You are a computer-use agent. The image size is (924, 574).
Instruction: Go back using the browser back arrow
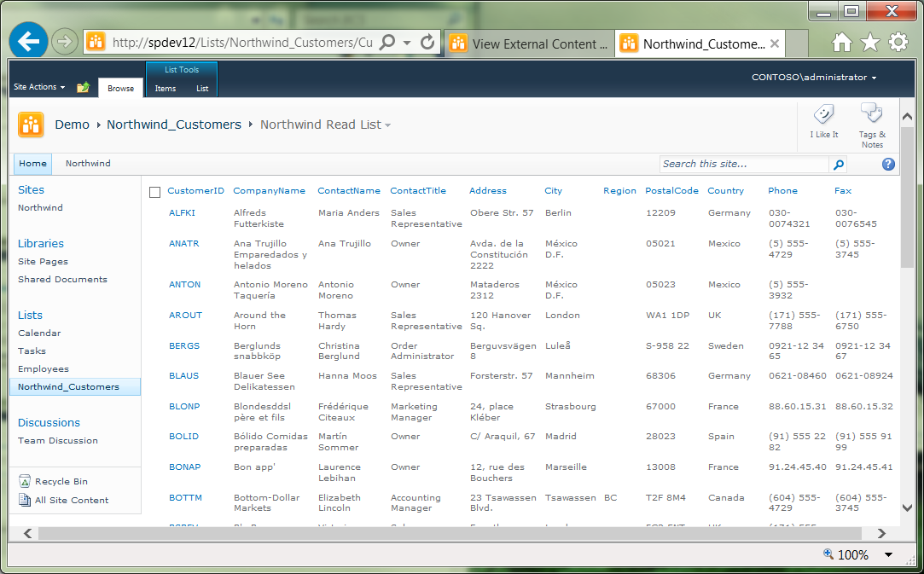(28, 41)
